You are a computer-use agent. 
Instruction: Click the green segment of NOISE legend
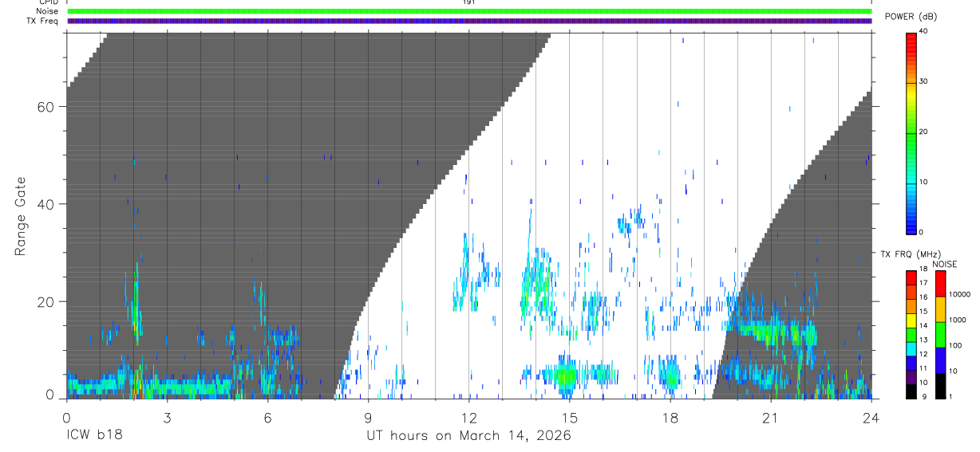[x=940, y=335]
